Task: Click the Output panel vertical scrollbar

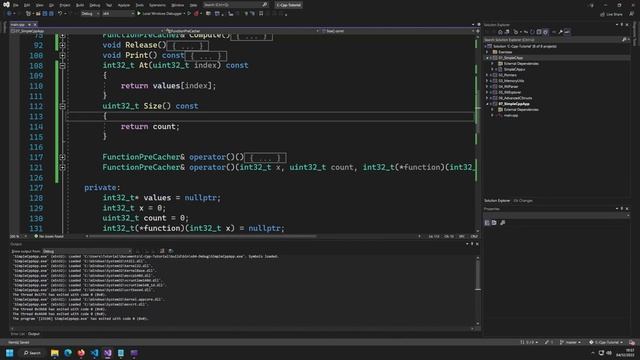Action: (478, 292)
